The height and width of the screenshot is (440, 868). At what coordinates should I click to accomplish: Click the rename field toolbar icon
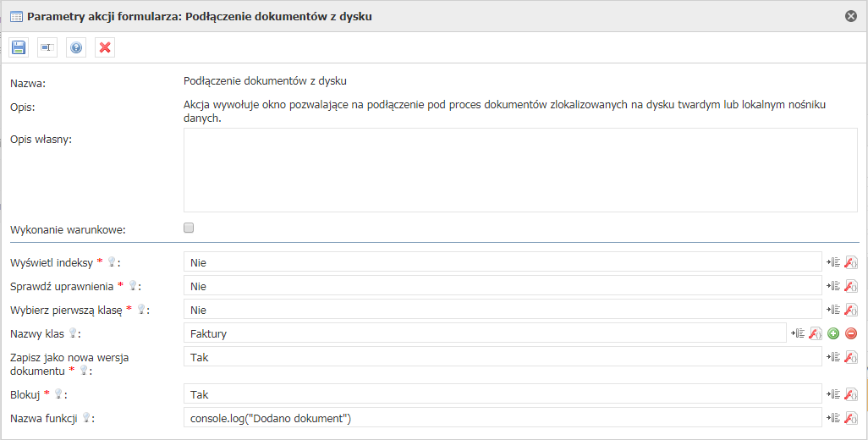coord(47,47)
